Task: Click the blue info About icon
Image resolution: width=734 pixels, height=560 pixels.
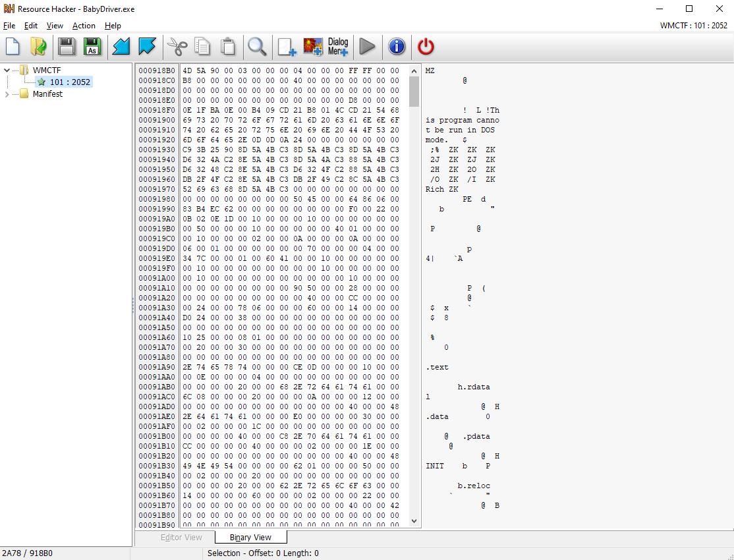Action: pos(397,47)
